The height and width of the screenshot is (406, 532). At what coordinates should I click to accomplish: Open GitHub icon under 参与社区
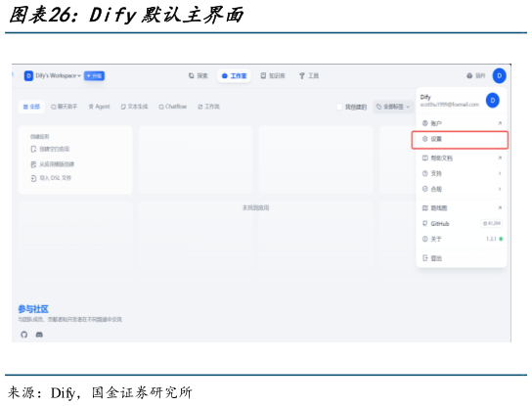tap(23, 335)
